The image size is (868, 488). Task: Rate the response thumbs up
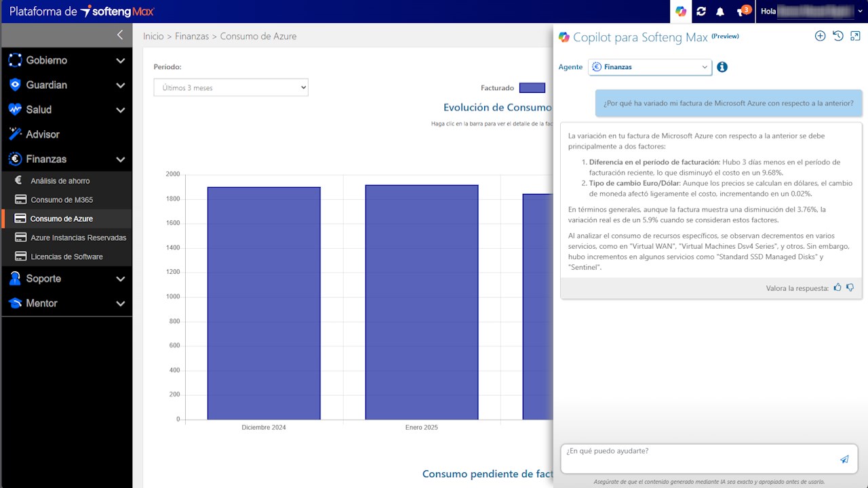[x=837, y=287]
